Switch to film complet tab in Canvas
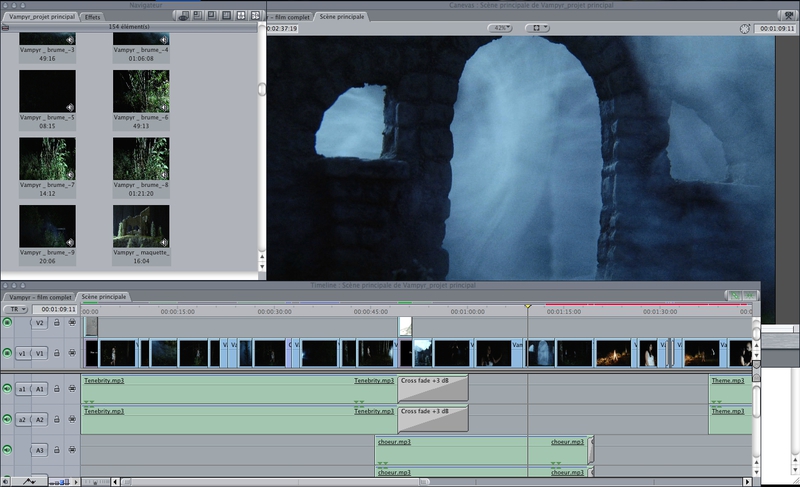Image resolution: width=800 pixels, height=487 pixels. (x=289, y=17)
